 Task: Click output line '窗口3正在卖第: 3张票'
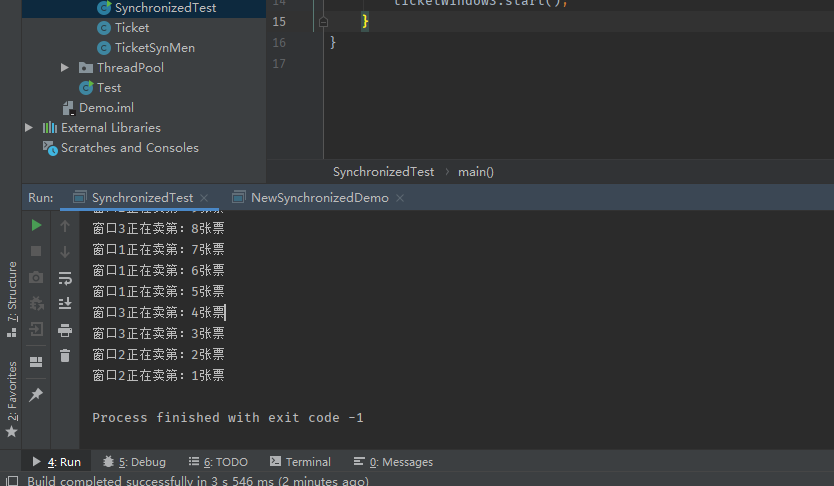[x=159, y=333]
